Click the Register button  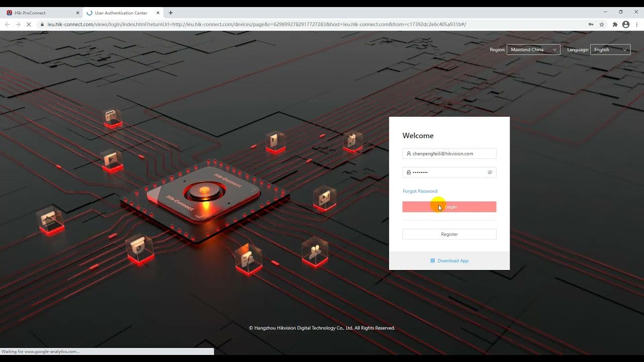(x=449, y=234)
